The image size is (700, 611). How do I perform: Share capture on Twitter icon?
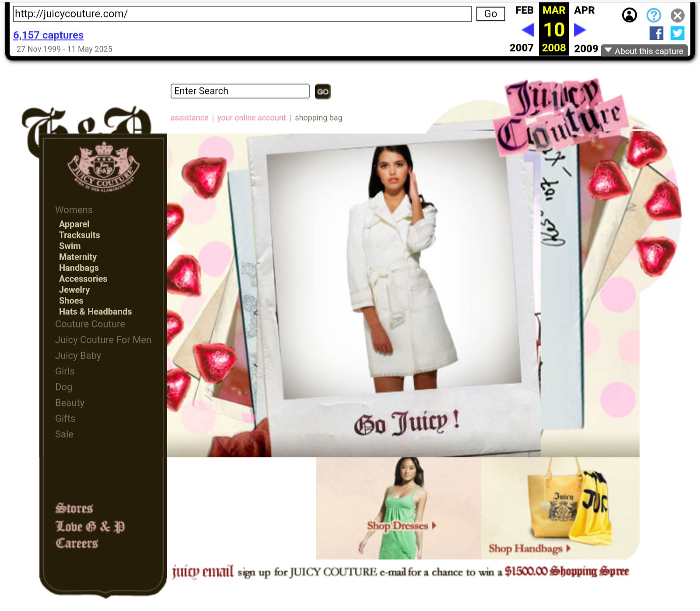pyautogui.click(x=677, y=33)
